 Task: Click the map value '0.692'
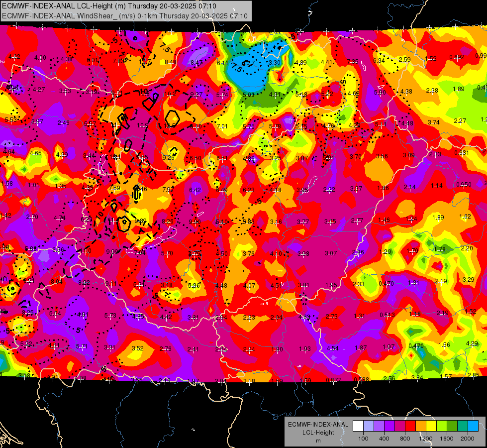tap(457, 57)
